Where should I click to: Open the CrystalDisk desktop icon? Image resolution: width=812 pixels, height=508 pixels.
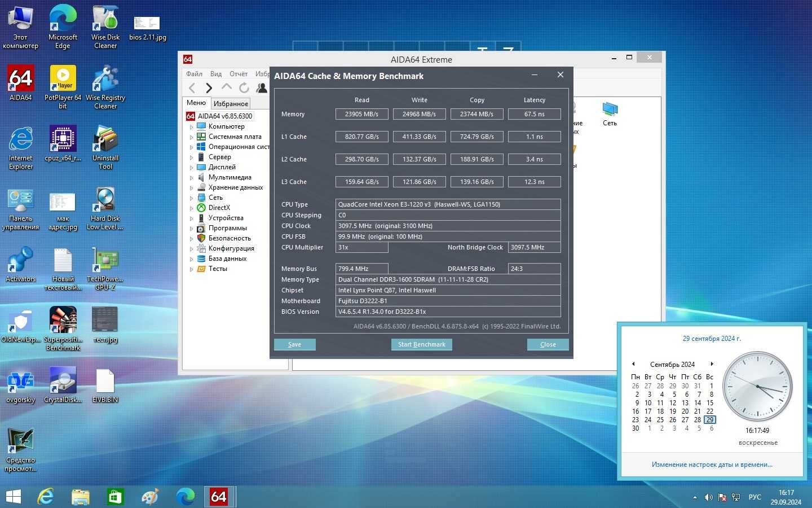(x=63, y=385)
